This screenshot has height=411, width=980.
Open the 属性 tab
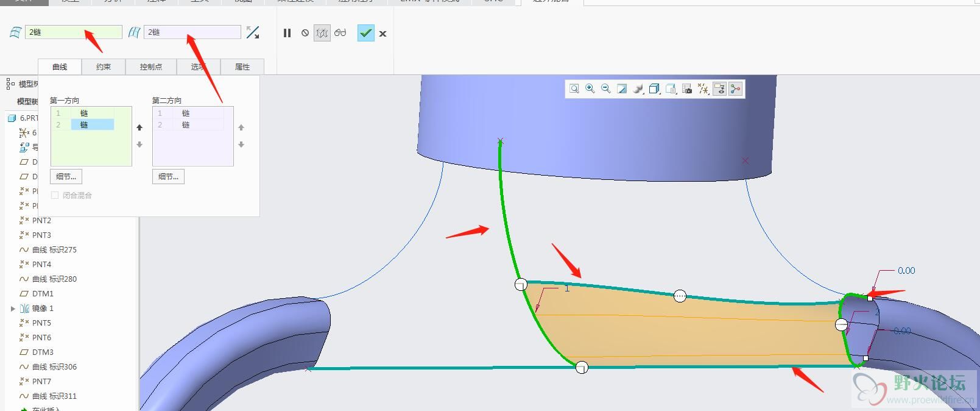[242, 66]
